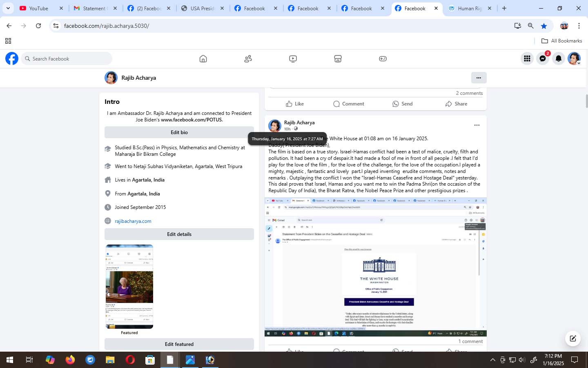This screenshot has width=588, height=368.
Task: Open File Explorer from the taskbar
Action: tap(110, 360)
